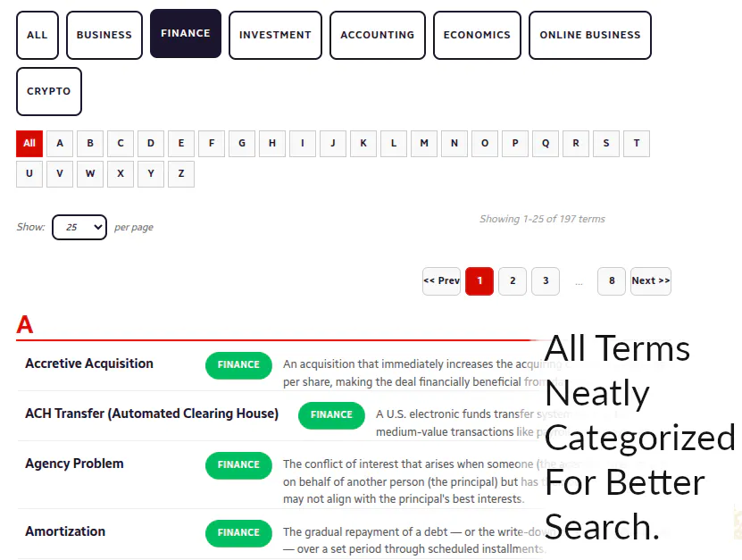The image size is (742, 560).
Task: Choose the ECONOMICS category filter
Action: coord(477,35)
